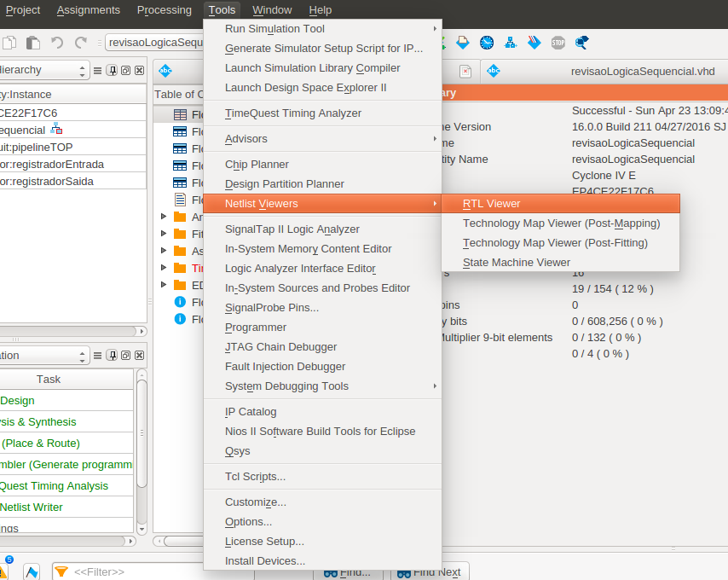Screen dimensions: 728x580
Task: Click the chip programmer icon beside the STOP icon
Action: point(534,43)
